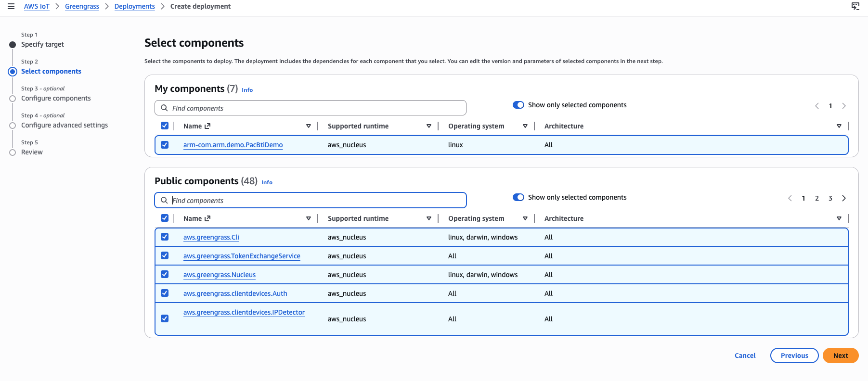Go to next page in My components
This screenshot has height=381, width=868.
(844, 106)
